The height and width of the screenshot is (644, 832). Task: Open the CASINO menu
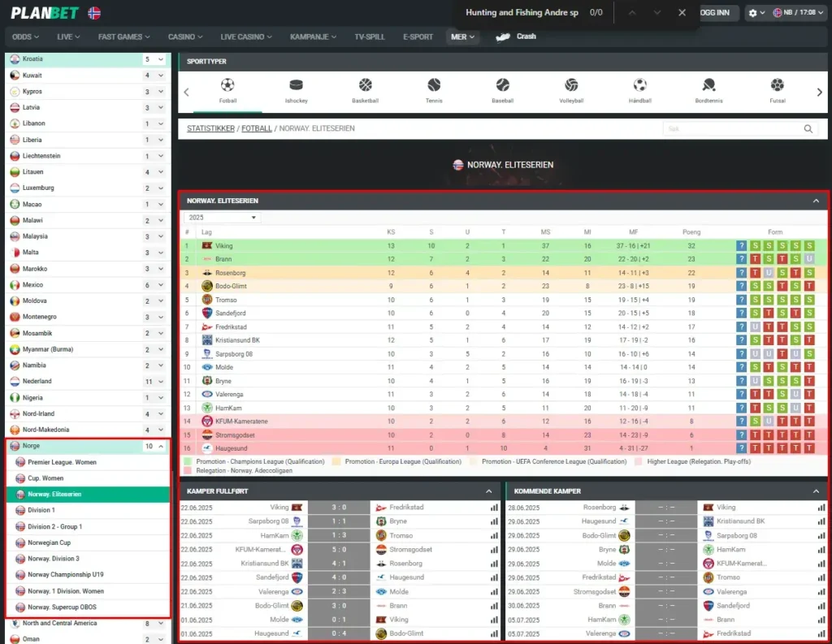(185, 37)
